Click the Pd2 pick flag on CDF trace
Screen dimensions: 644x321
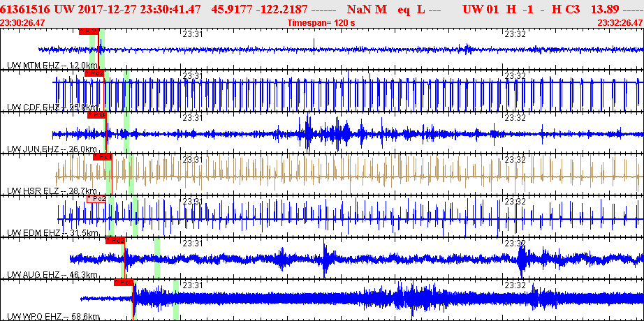pyautogui.click(x=94, y=73)
